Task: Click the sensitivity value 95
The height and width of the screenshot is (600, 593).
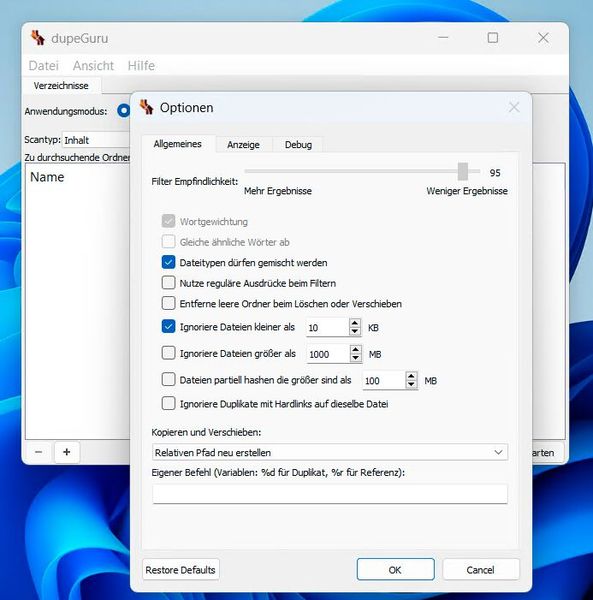Action: [x=495, y=173]
